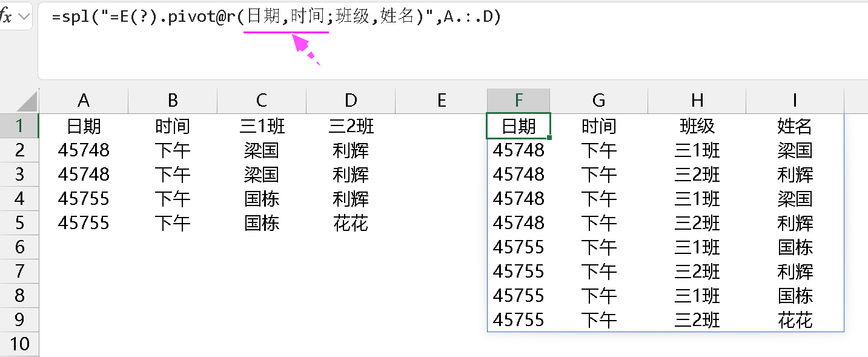Select the 花花 cell in column D

pos(351,223)
